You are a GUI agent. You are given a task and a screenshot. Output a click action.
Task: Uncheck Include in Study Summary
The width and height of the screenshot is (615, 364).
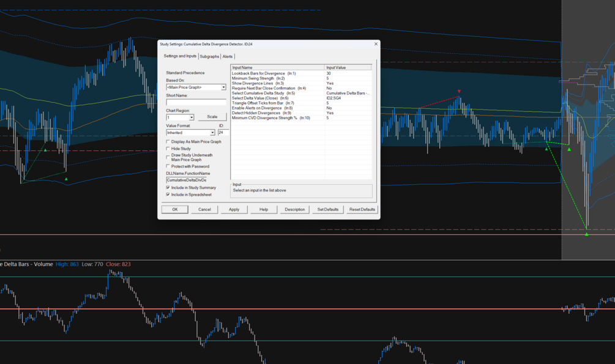click(x=168, y=187)
